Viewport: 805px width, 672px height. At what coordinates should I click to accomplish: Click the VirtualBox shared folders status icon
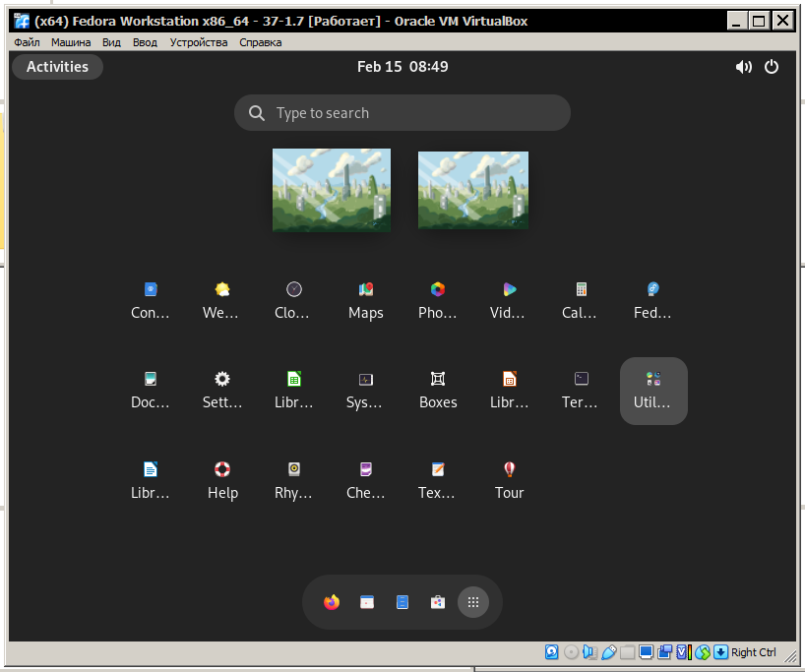627,652
